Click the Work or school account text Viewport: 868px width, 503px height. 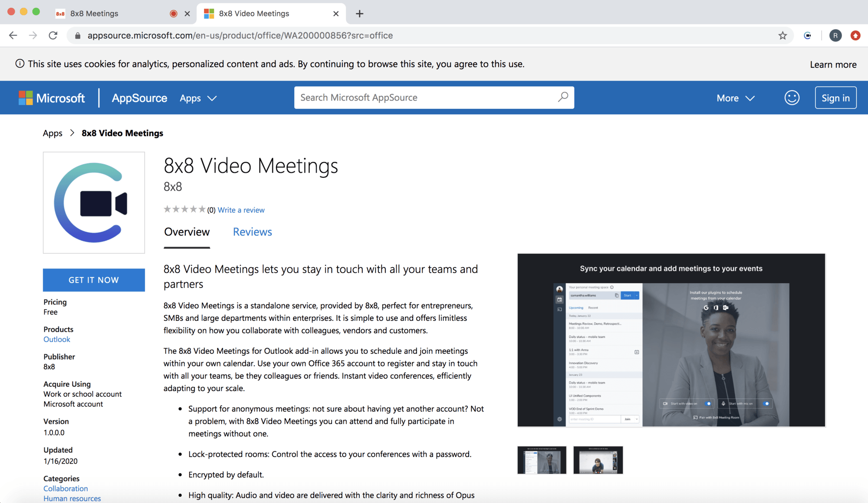point(82,394)
